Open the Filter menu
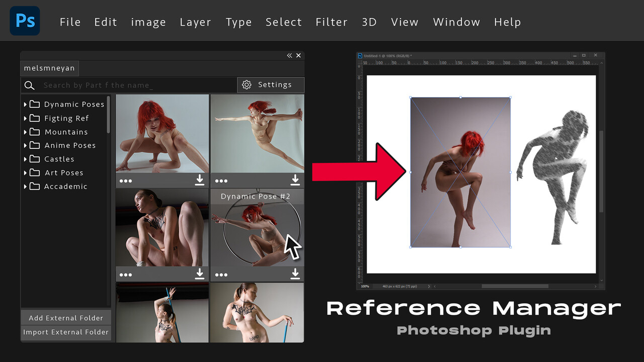Screen dimensions: 644x362 tap(332, 22)
